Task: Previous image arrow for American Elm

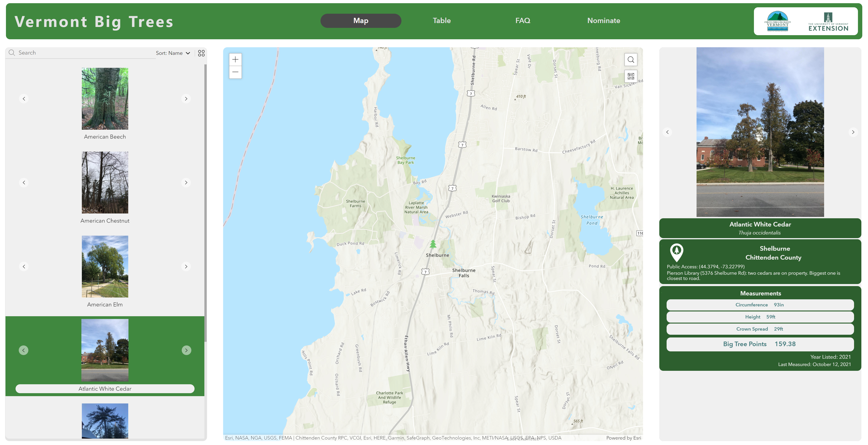Action: [x=24, y=266]
